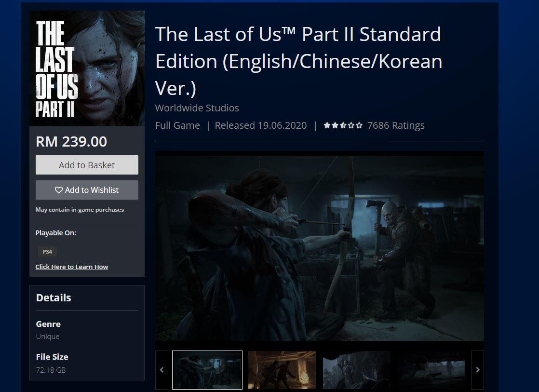The height and width of the screenshot is (392, 539).
Task: Select the first thumbnail of Ellie aiming bow
Action: pos(207,370)
